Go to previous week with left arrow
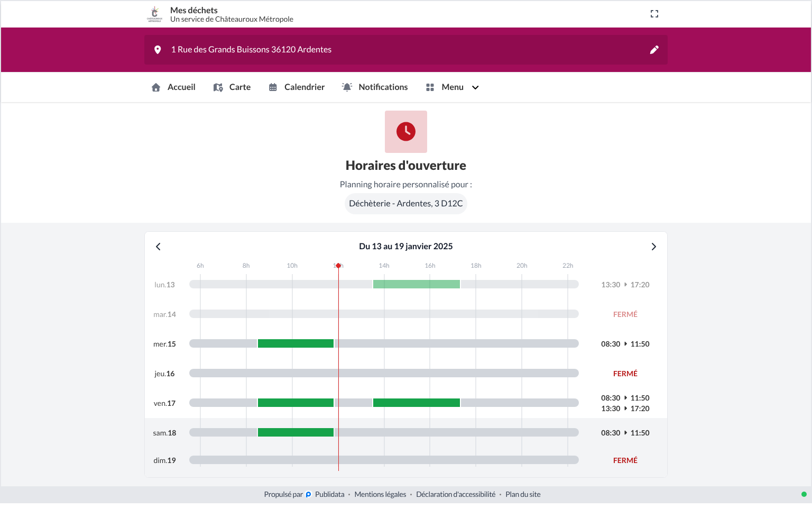This screenshot has width=812, height=508. (x=158, y=247)
